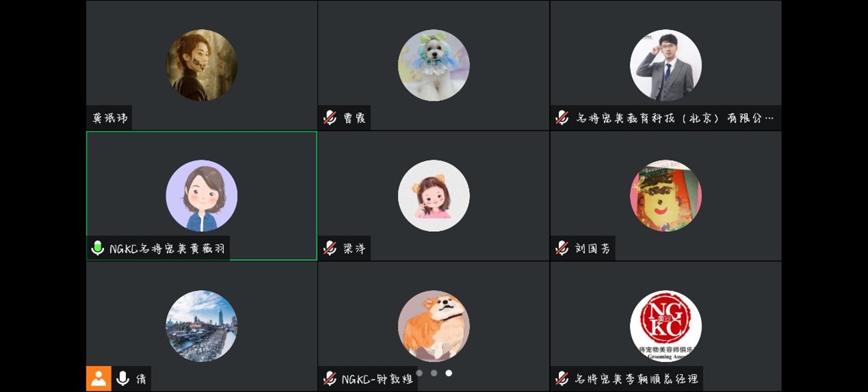Click the muted mic icon of 名将宠美李朝顺总经理
Image resolution: width=868 pixels, height=392 pixels.
(x=562, y=378)
